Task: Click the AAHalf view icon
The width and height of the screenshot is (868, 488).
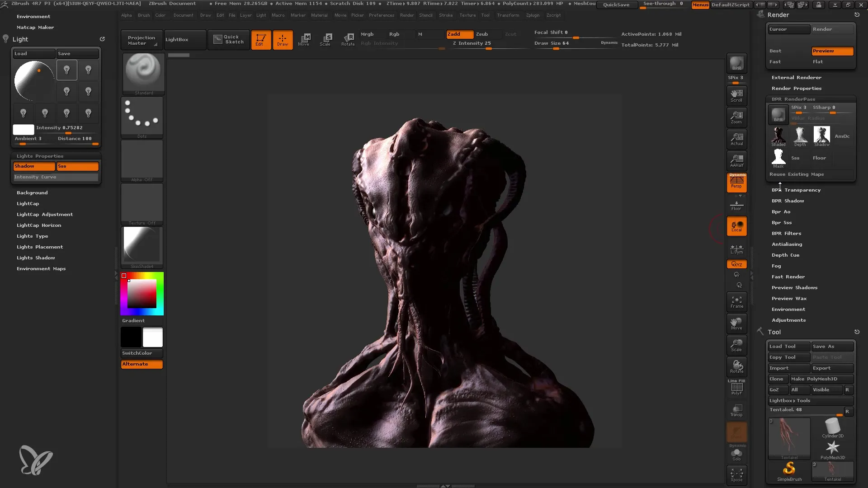Action: (736, 160)
